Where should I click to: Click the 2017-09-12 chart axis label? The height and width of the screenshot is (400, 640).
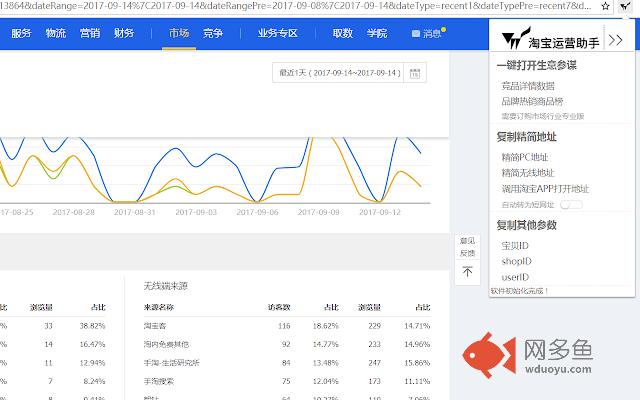(x=380, y=212)
